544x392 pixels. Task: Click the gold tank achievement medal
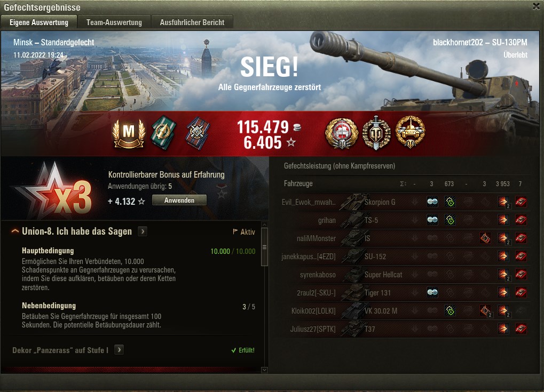[411, 132]
